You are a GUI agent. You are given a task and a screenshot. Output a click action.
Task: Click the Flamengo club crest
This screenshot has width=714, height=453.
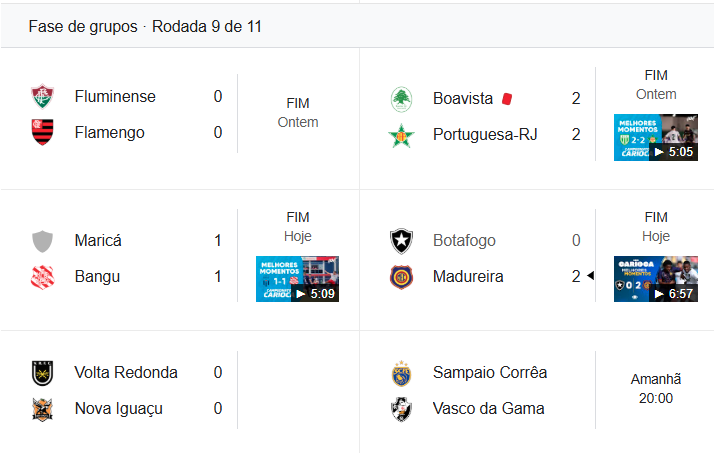pyautogui.click(x=42, y=132)
